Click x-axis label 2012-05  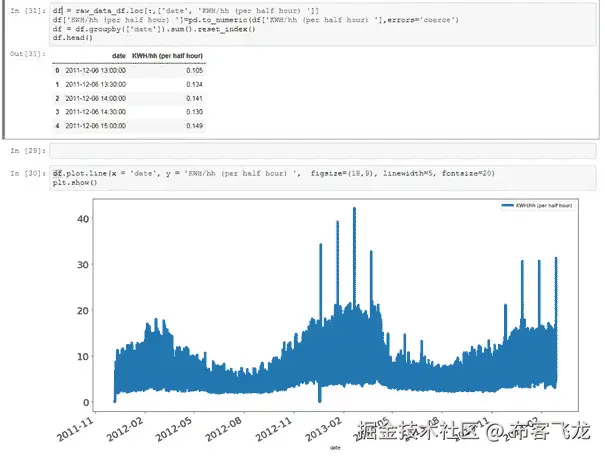point(174,429)
